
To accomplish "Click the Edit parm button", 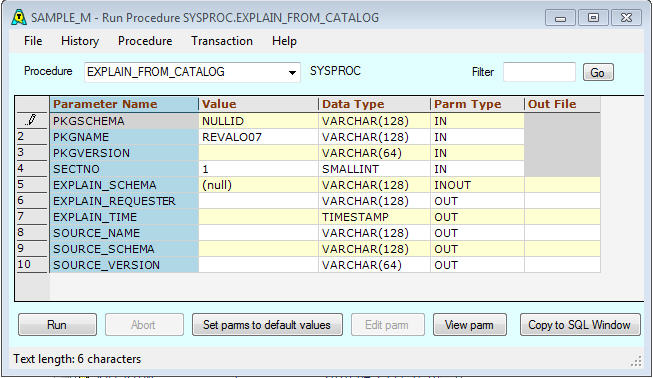I will point(387,325).
